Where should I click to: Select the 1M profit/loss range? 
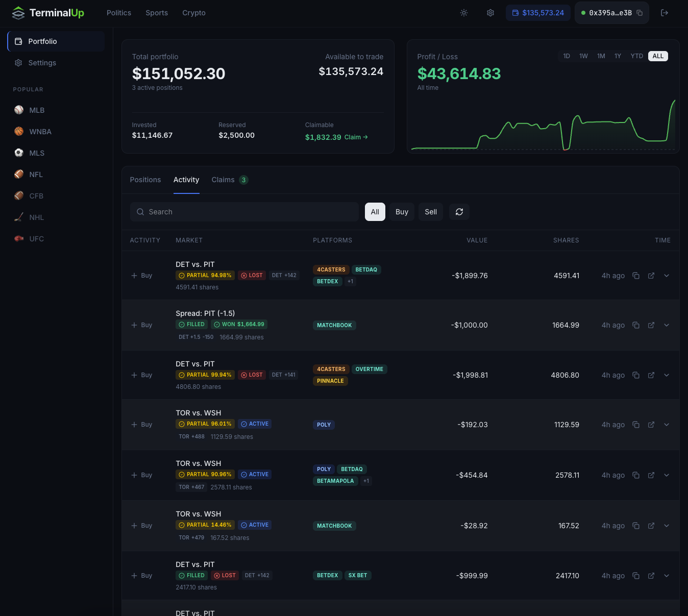coord(601,56)
